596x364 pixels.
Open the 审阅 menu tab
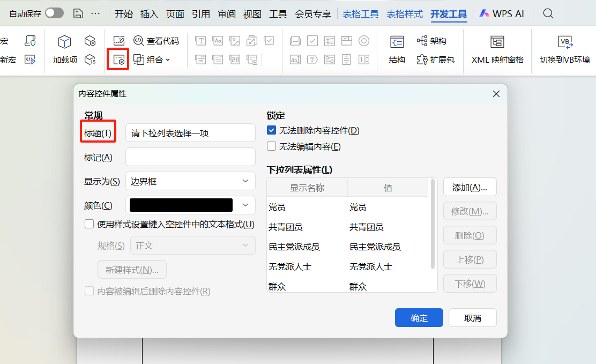click(227, 14)
